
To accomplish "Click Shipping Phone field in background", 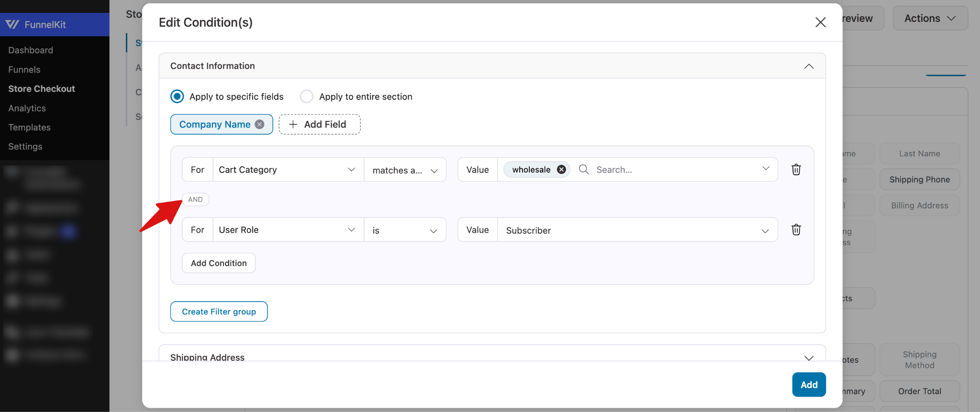I will point(920,180).
